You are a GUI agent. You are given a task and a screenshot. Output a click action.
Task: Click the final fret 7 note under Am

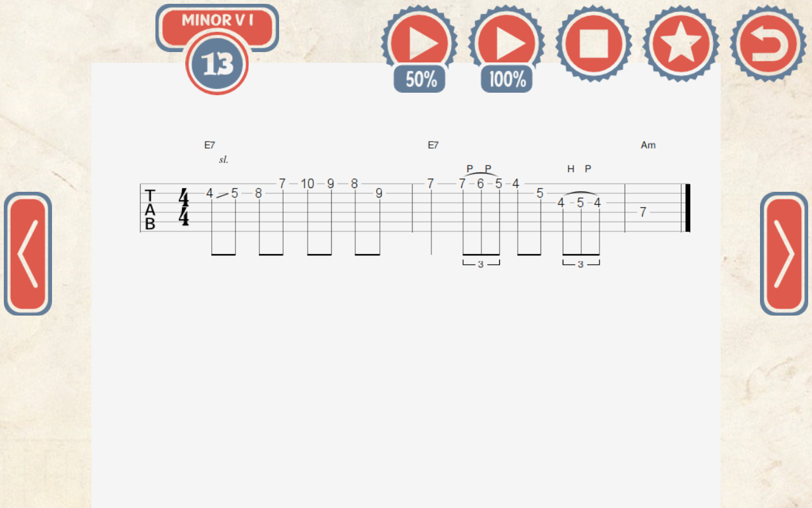click(x=643, y=212)
